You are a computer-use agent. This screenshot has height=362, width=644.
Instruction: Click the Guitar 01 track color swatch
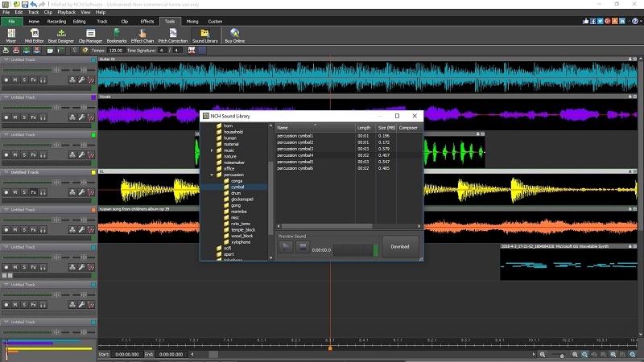(x=93, y=60)
